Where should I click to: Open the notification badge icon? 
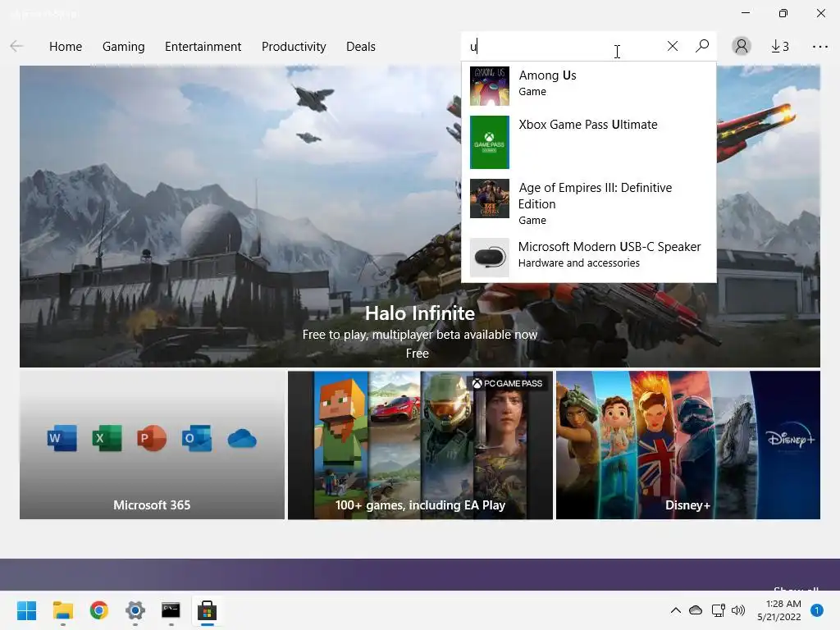(817, 610)
